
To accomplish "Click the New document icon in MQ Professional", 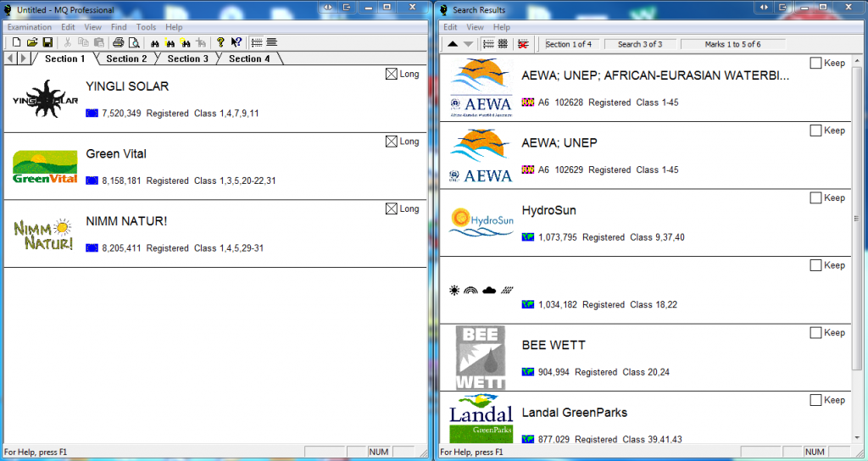I will pyautogui.click(x=17, y=42).
